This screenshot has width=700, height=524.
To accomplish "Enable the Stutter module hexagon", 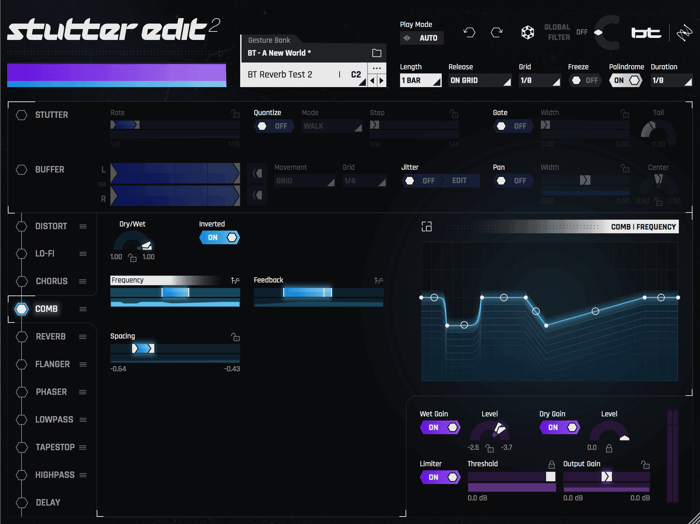I will coord(21,115).
